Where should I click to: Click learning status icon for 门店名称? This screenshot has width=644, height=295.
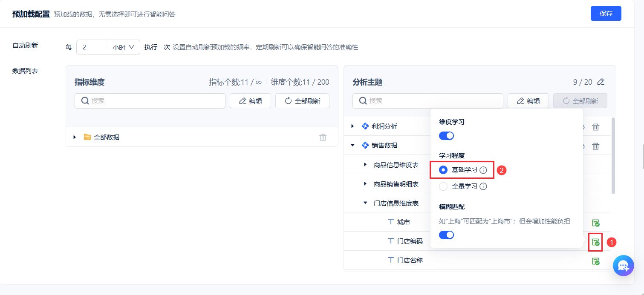click(595, 261)
